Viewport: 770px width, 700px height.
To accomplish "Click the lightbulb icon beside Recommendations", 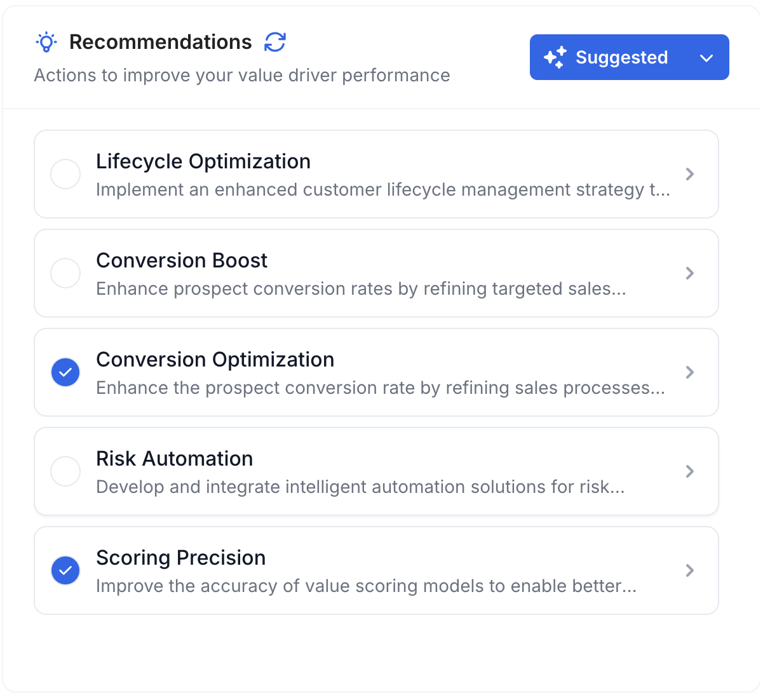I will (x=46, y=42).
